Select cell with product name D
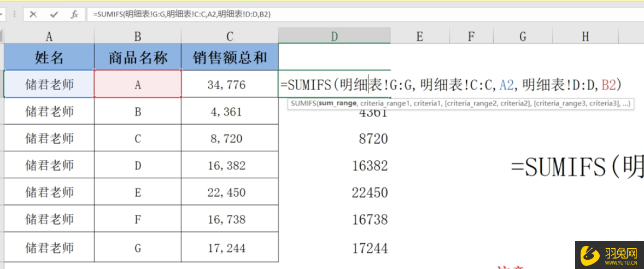This screenshot has height=269, width=644. [x=138, y=165]
